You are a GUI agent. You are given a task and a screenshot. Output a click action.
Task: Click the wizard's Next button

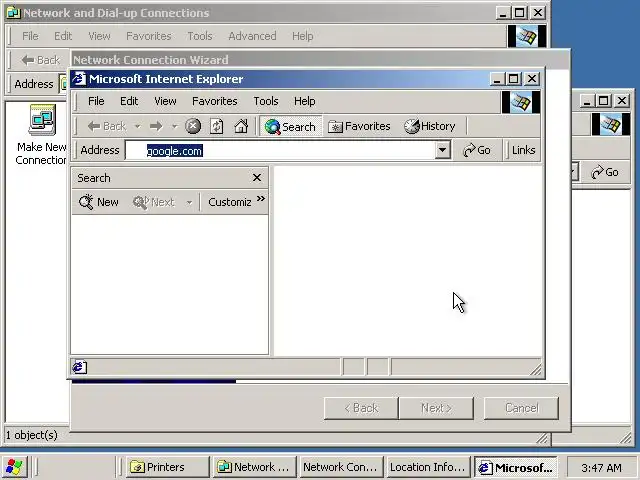[x=436, y=408]
